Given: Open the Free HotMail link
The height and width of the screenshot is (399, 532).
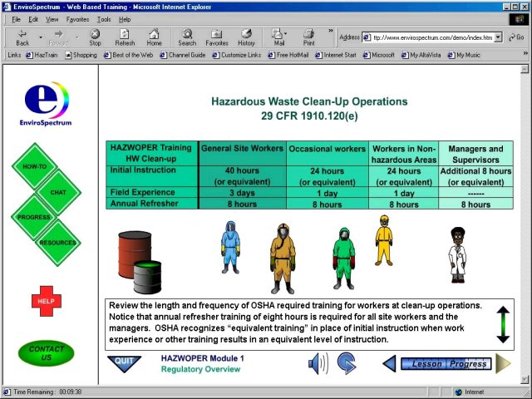Looking at the screenshot, I should click(288, 55).
